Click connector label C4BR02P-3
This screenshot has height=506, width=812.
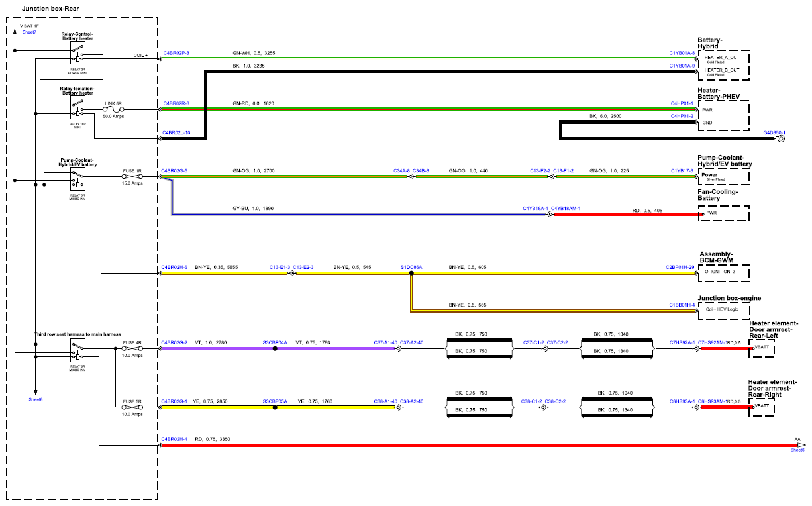pyautogui.click(x=176, y=52)
